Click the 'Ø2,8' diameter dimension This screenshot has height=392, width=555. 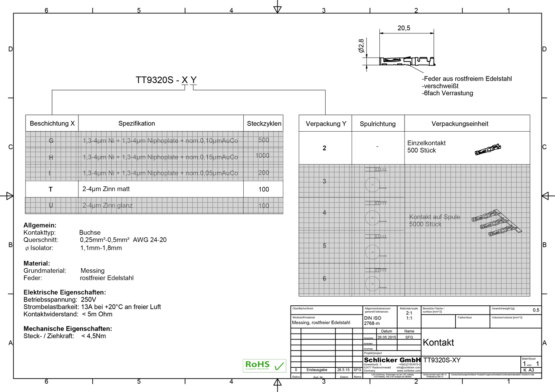[x=361, y=46]
